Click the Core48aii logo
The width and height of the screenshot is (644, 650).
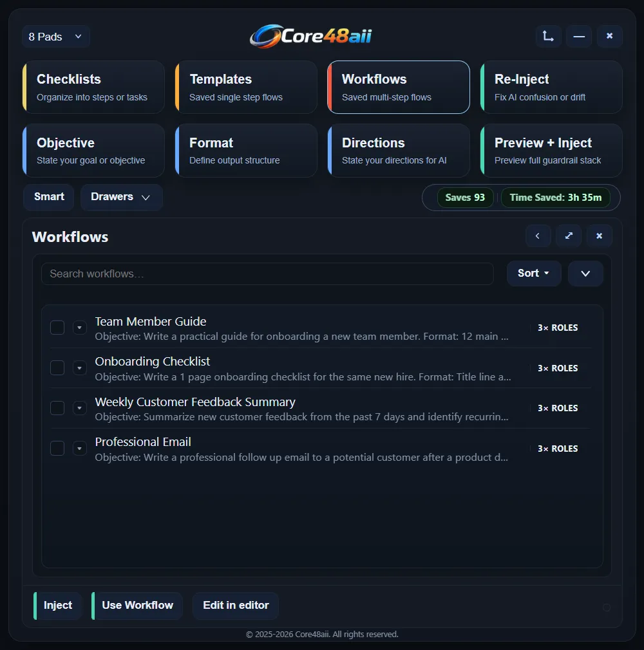[310, 36]
